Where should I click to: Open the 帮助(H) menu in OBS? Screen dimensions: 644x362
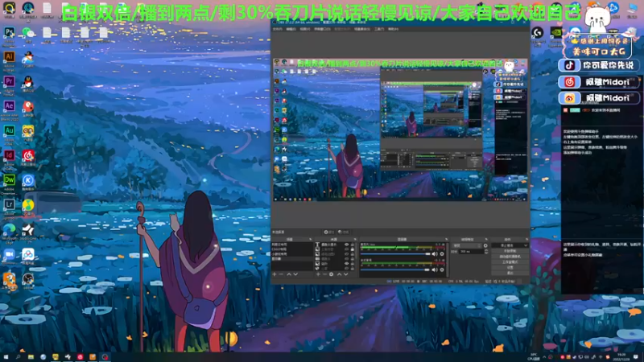coord(393,29)
